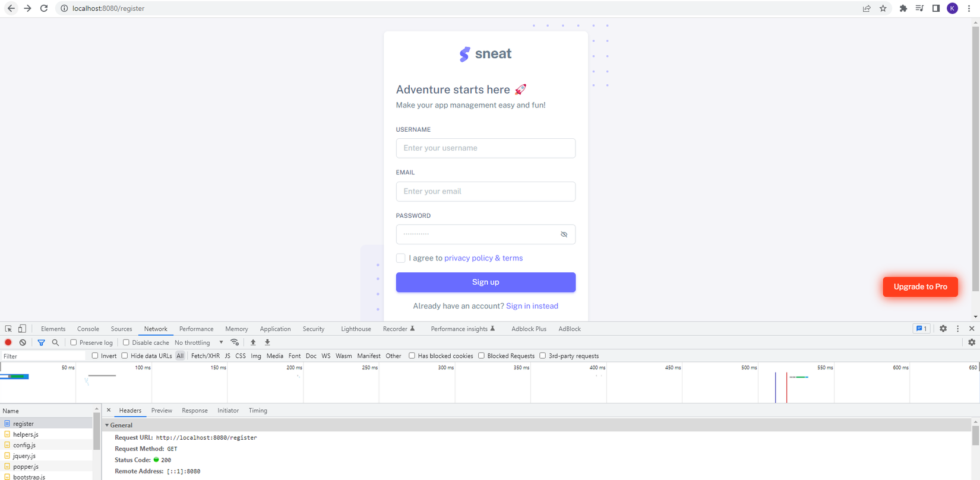The image size is (980, 480).
Task: Switch to the Elements tab
Action: tap(53, 329)
